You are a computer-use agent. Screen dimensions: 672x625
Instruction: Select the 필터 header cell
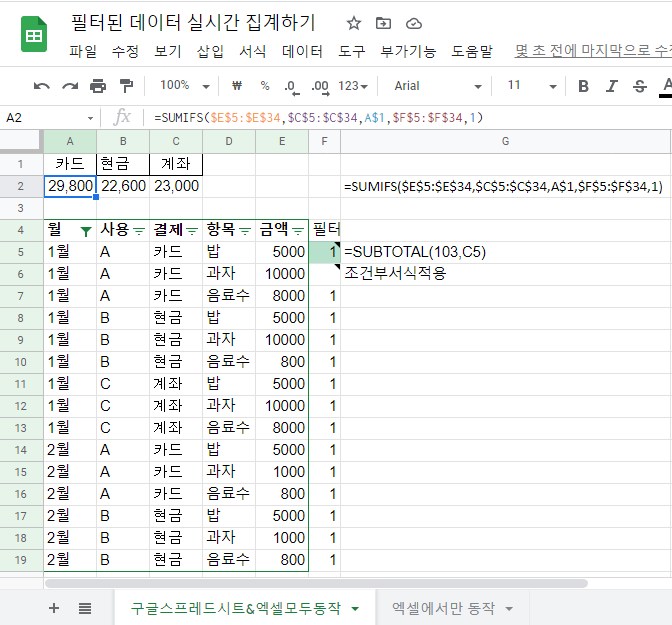[x=325, y=230]
